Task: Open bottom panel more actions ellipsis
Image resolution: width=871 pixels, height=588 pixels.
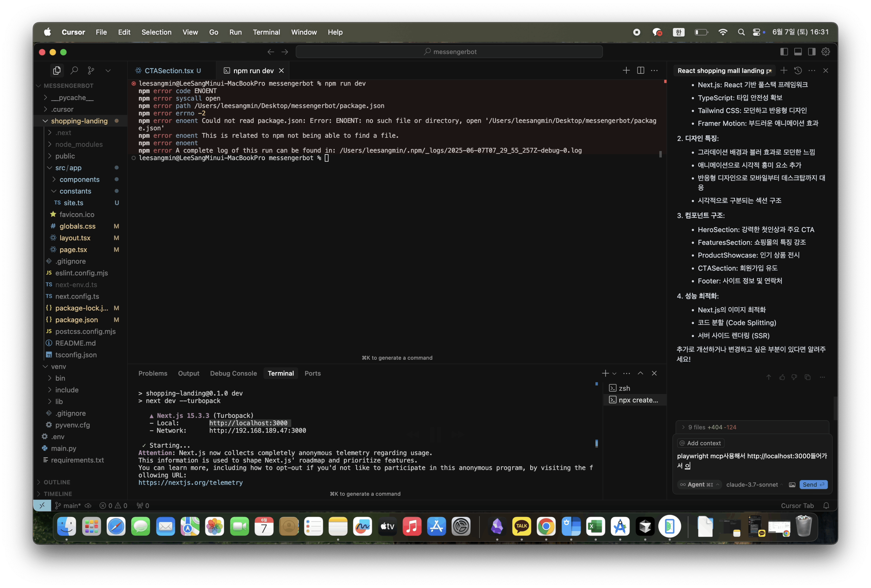Action: point(627,373)
